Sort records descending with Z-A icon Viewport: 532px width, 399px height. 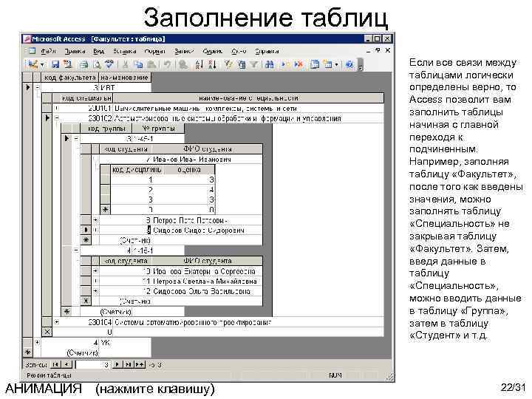click(x=212, y=64)
